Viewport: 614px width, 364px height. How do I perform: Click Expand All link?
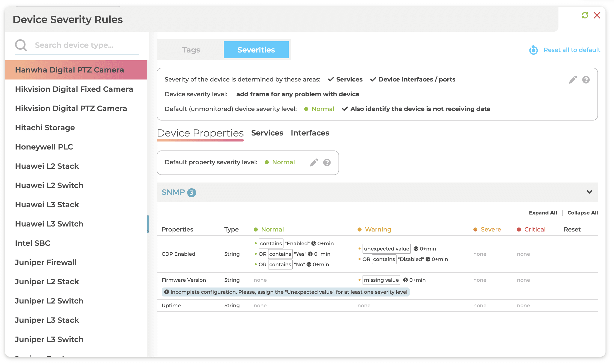point(543,213)
